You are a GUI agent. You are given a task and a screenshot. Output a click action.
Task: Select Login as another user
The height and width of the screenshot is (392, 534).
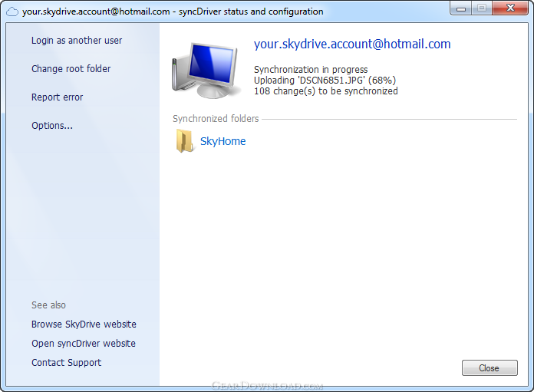[77, 41]
